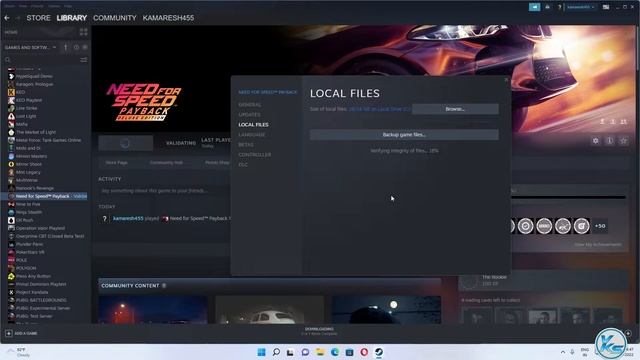Open File Explorer from taskbar
640x360 pixels.
320,352
